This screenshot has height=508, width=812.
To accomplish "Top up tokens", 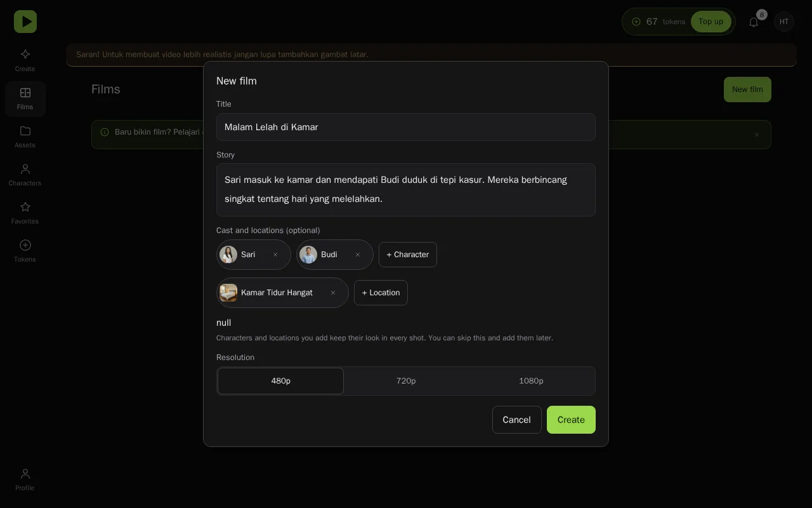I will [x=710, y=22].
